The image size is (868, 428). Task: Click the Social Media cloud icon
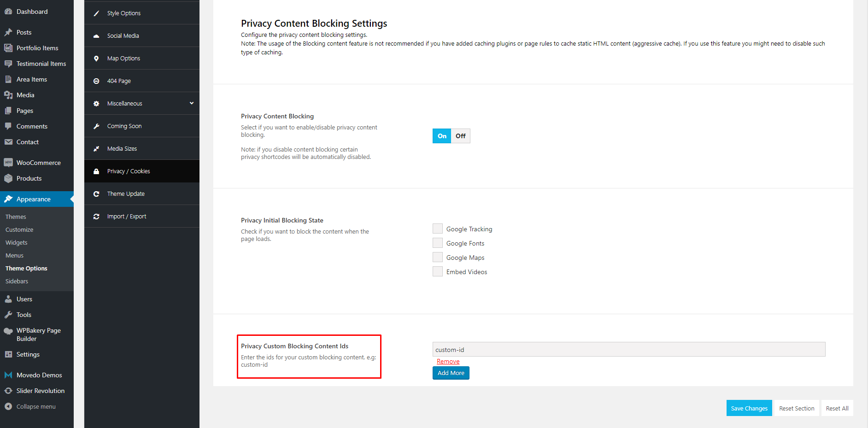pyautogui.click(x=96, y=36)
